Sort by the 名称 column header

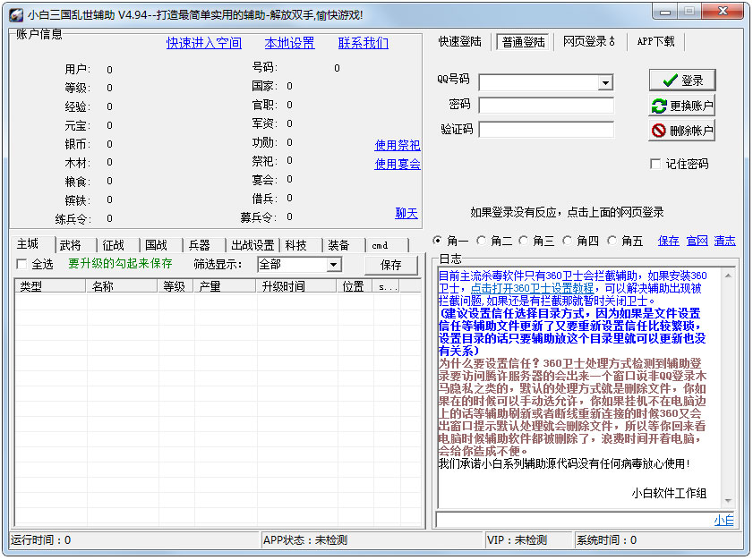click(122, 286)
